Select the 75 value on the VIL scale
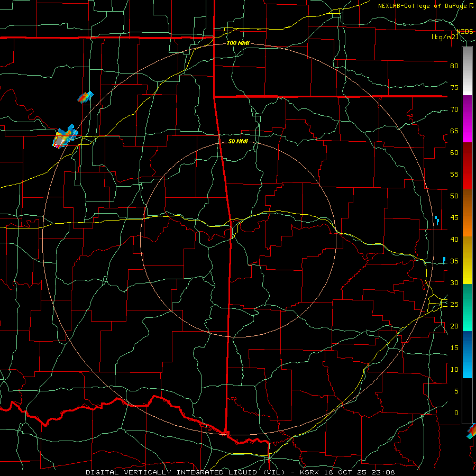The width and height of the screenshot is (476, 476). [454, 87]
